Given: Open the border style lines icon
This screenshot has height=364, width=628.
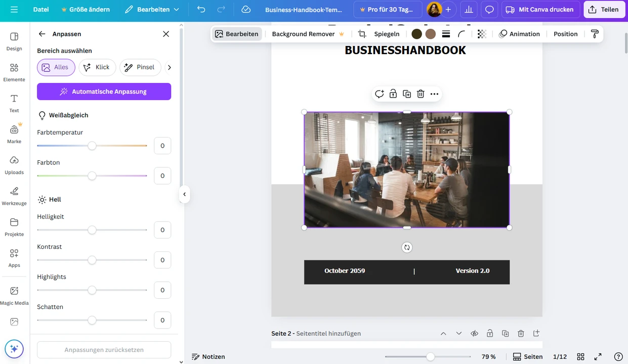Looking at the screenshot, I should 446,34.
